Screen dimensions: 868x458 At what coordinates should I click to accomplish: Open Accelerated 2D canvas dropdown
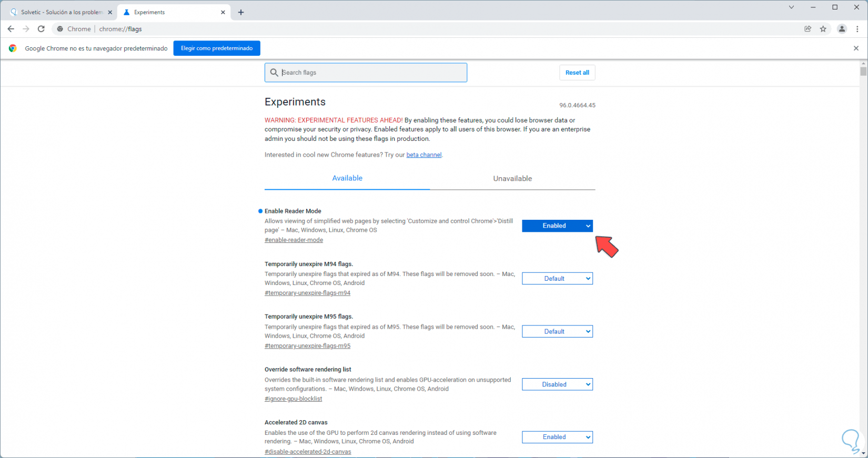point(557,437)
